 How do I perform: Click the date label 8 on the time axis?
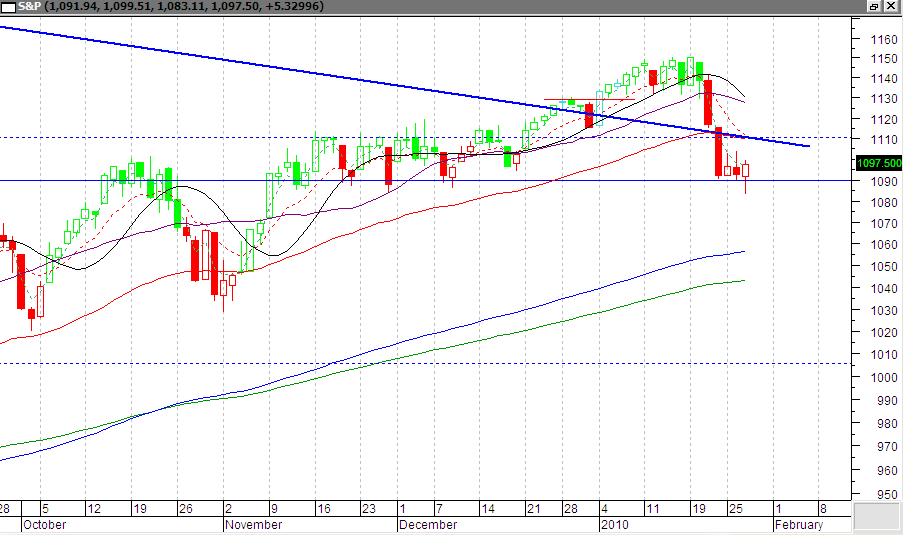tap(824, 509)
